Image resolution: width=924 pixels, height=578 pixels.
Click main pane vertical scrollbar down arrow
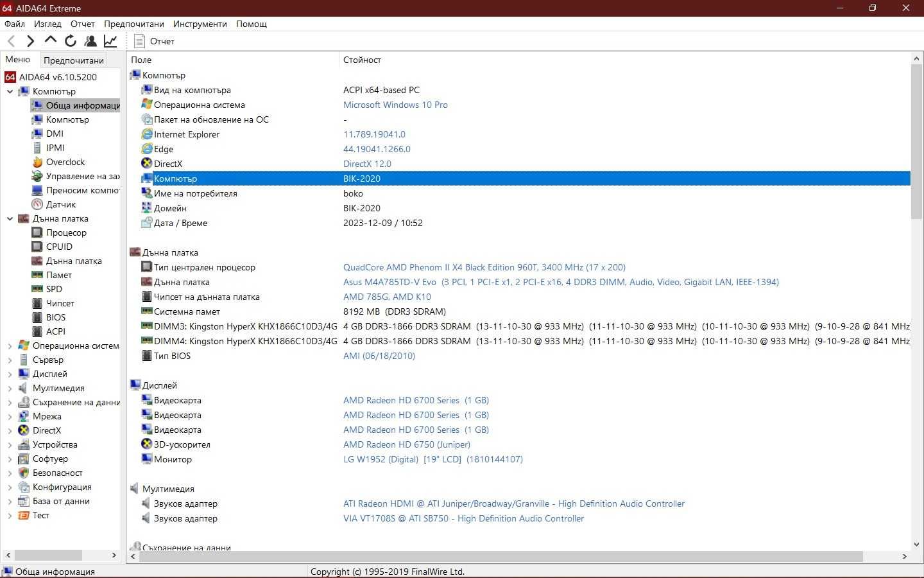coord(917,544)
